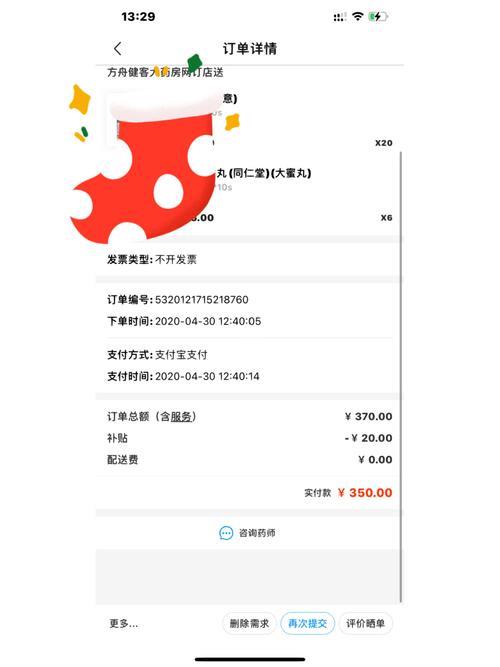The width and height of the screenshot is (500, 667).
Task: Tap the 方舟健客 pharmacy store name
Action: (x=165, y=72)
